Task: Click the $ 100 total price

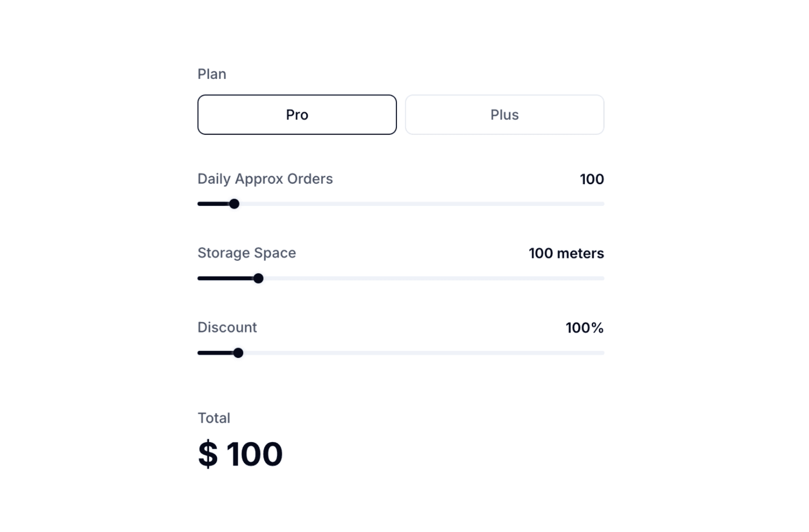Action: 239,453
